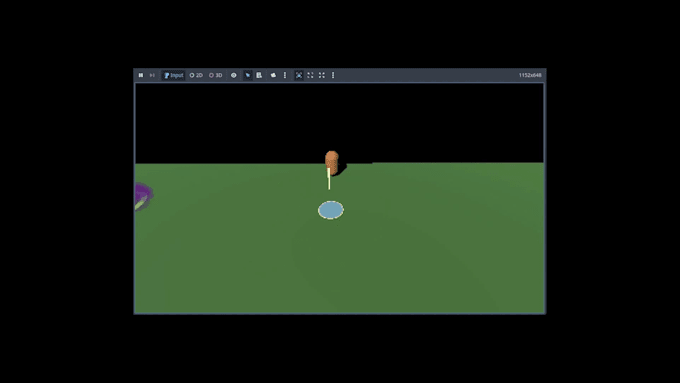Image resolution: width=680 pixels, height=383 pixels.
Task: Click the purple object at left edge
Action: [144, 196]
